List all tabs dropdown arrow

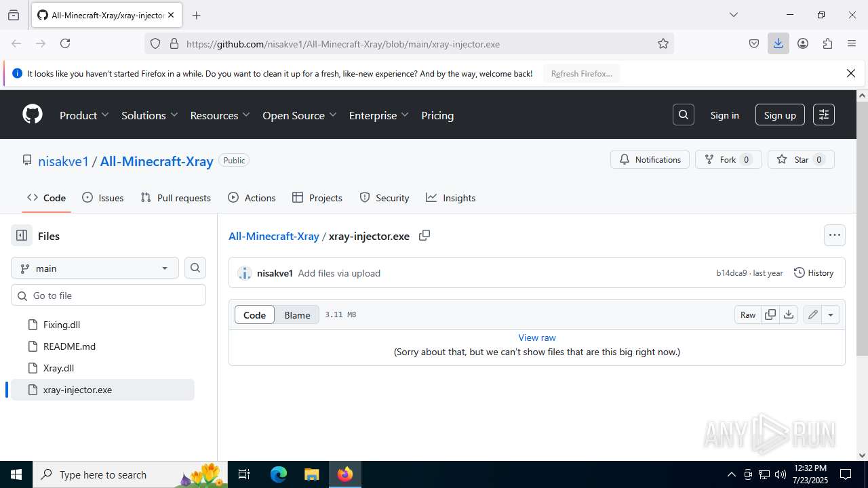(733, 15)
